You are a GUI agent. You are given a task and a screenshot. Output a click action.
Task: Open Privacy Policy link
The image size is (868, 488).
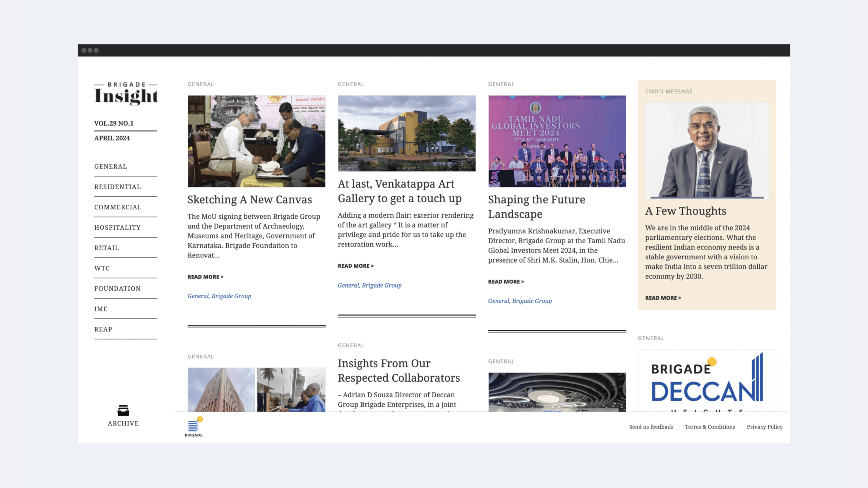(x=764, y=427)
